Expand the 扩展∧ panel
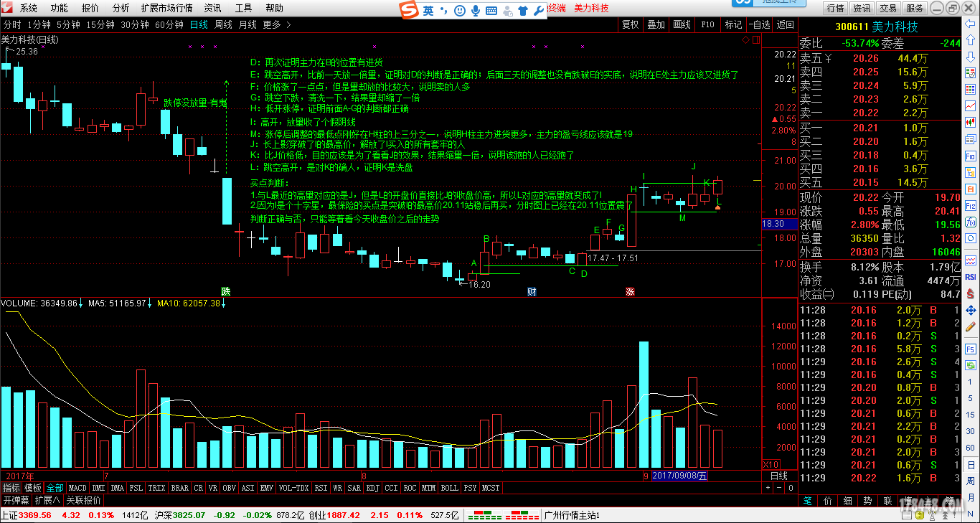The height and width of the screenshot is (523, 980). 47,500
